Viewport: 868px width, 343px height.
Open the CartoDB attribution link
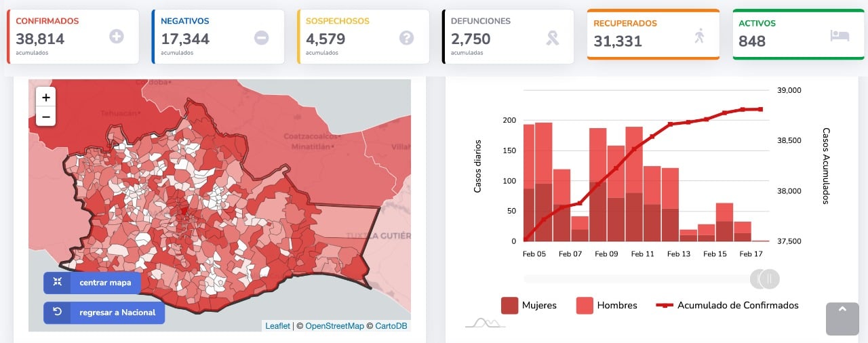pyautogui.click(x=391, y=326)
